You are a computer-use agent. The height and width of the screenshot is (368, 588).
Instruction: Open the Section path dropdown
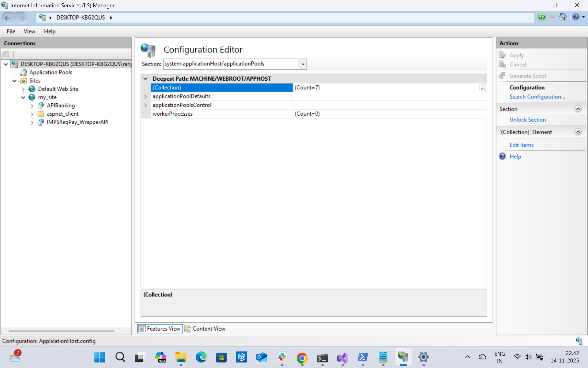click(303, 64)
